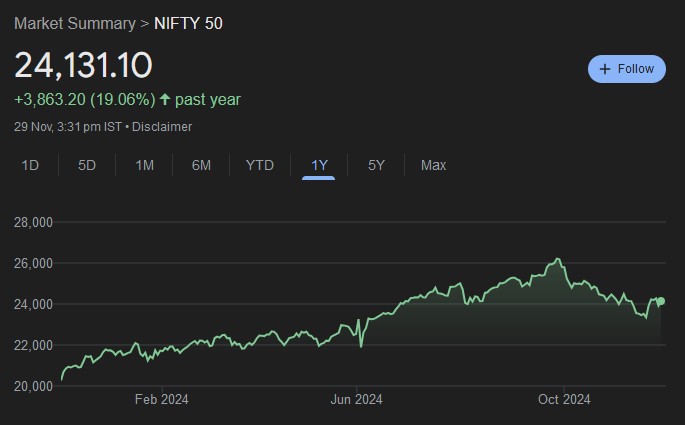This screenshot has height=425, width=685.
Task: Show the 6M chart range
Action: [201, 165]
